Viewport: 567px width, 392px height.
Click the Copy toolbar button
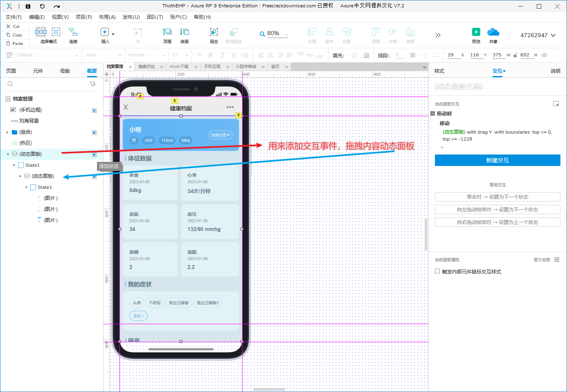click(x=14, y=35)
